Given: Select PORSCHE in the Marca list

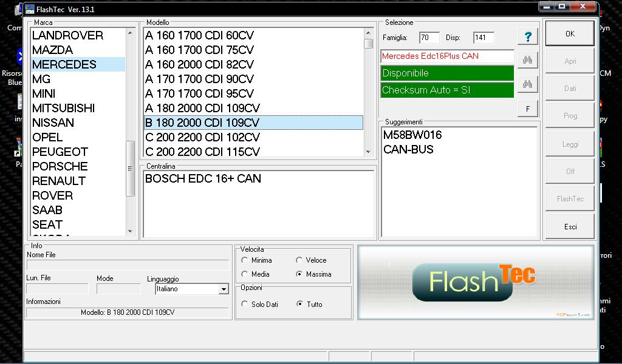Looking at the screenshot, I should point(78,166).
